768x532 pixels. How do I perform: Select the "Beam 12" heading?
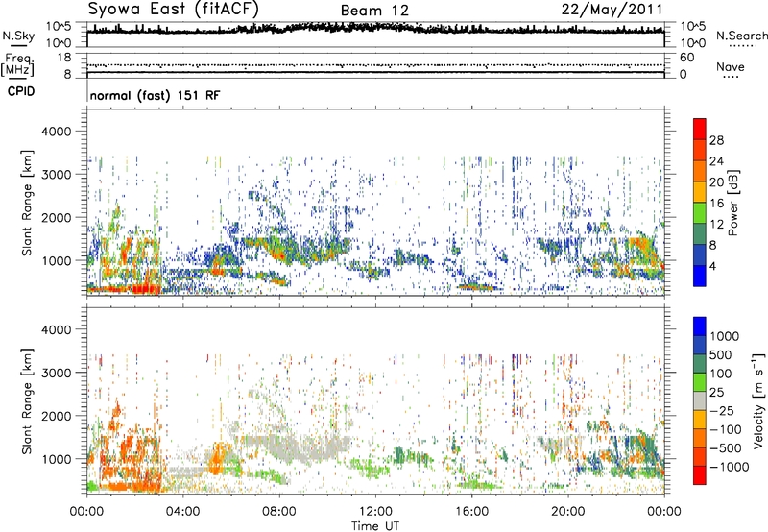374,11
